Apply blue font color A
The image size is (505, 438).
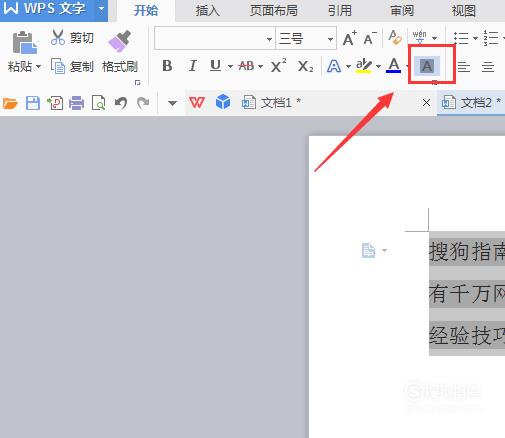(x=394, y=66)
